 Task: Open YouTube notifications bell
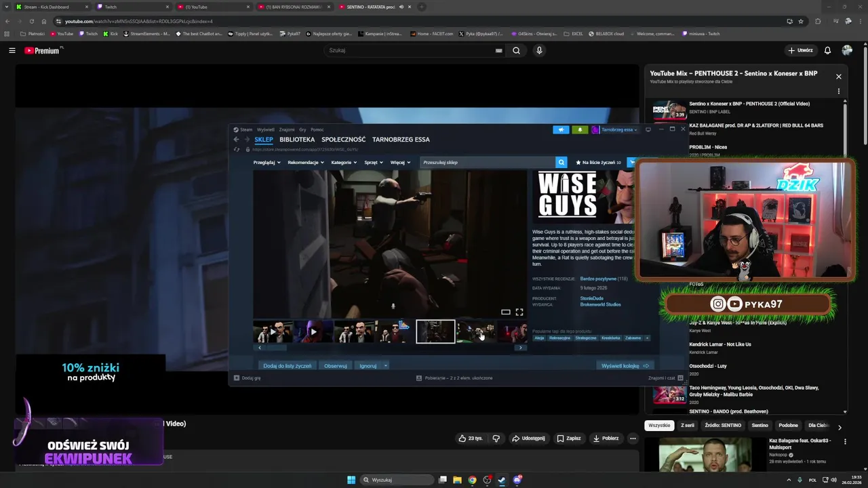827,50
